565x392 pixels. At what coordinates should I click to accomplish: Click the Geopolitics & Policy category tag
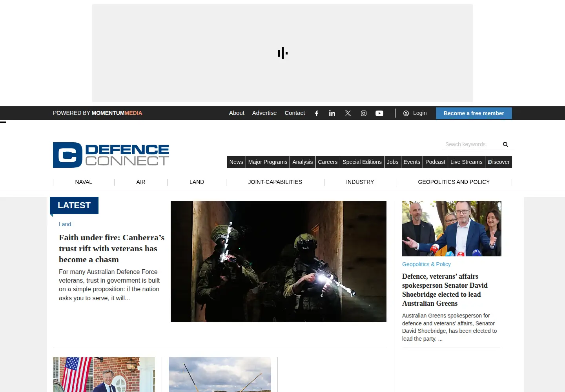tap(426, 264)
